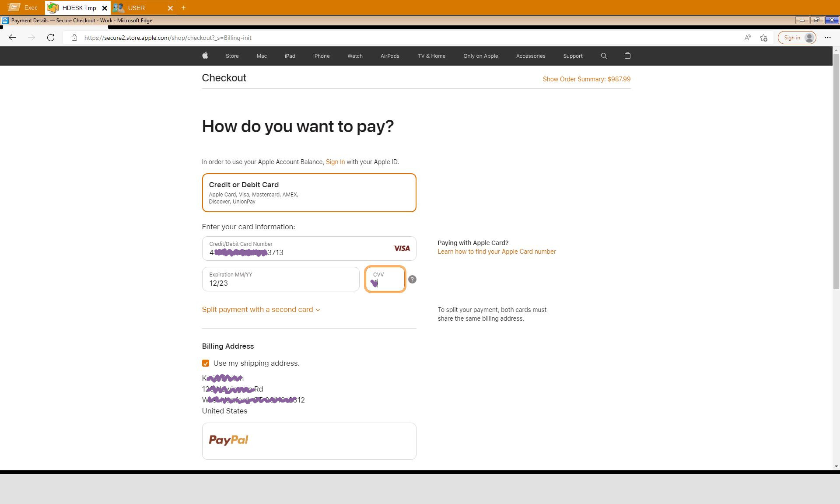This screenshot has width=840, height=504.
Task: Click the CVV help question mark icon
Action: pos(412,279)
